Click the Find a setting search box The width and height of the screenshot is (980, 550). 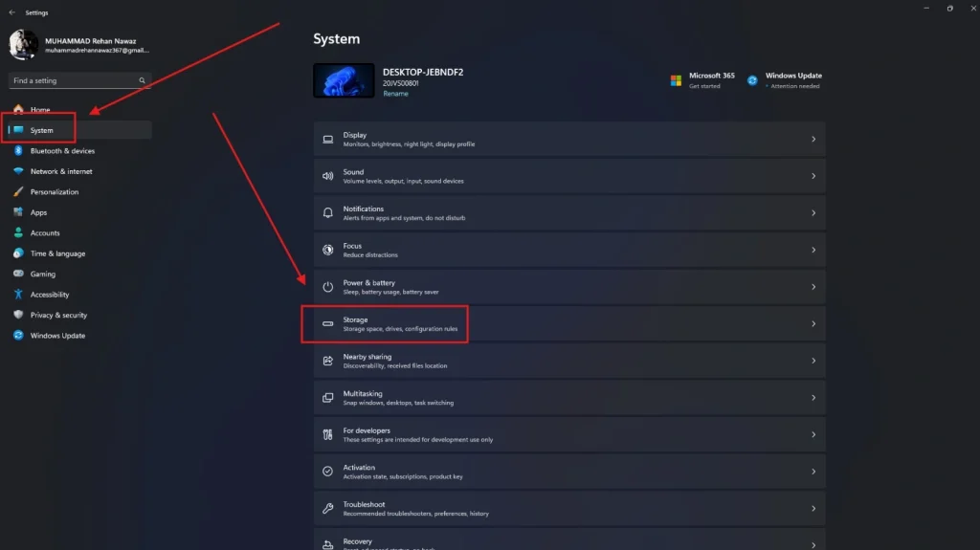click(79, 80)
